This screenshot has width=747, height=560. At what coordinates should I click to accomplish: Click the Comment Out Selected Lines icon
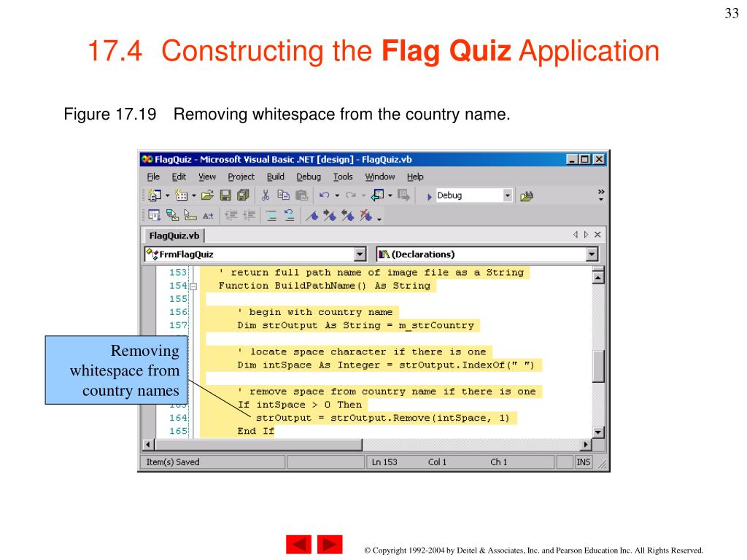(271, 216)
